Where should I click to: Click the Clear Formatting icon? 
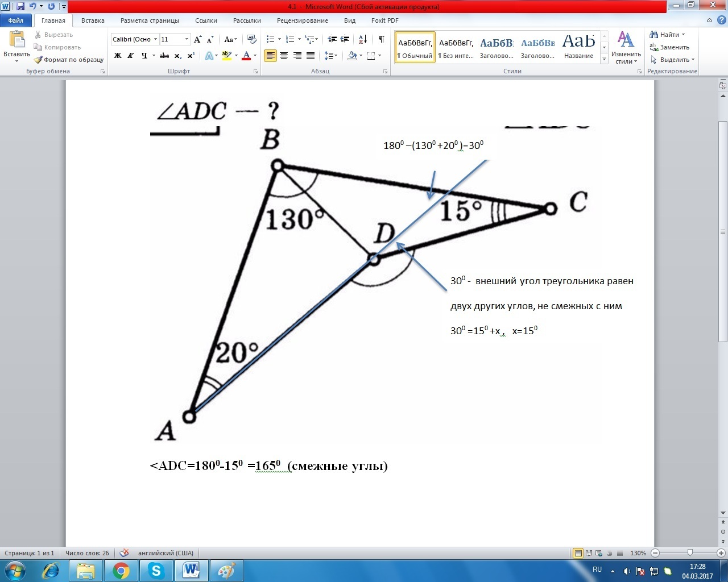click(252, 39)
